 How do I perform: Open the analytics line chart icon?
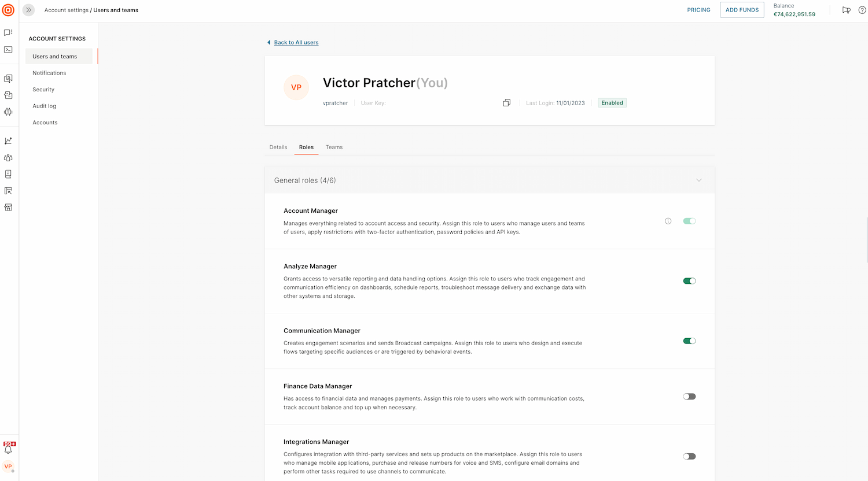pos(8,141)
